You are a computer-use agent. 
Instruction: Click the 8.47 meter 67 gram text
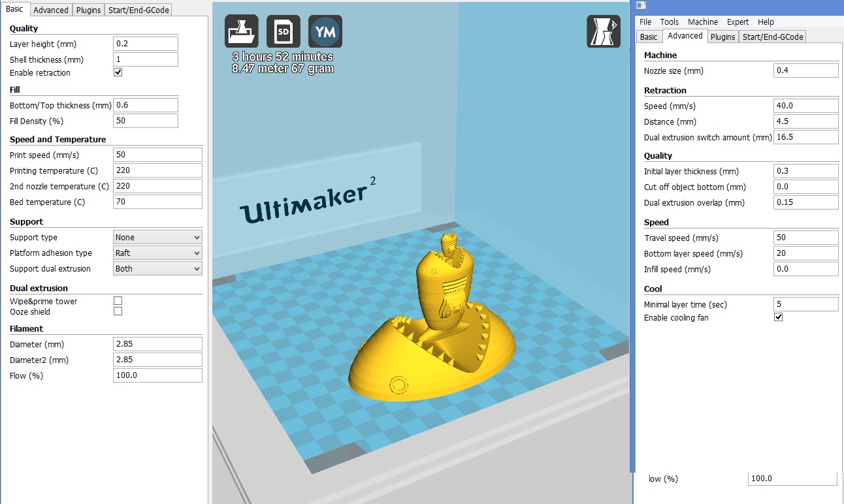coord(283,69)
